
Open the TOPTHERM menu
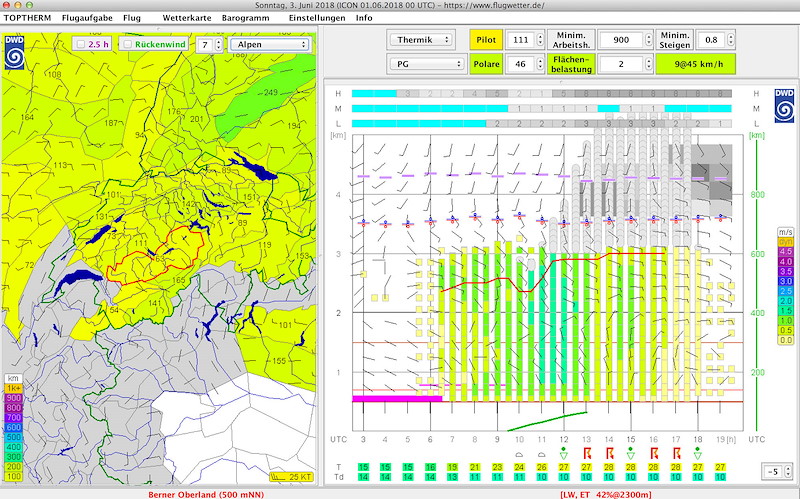[x=28, y=18]
